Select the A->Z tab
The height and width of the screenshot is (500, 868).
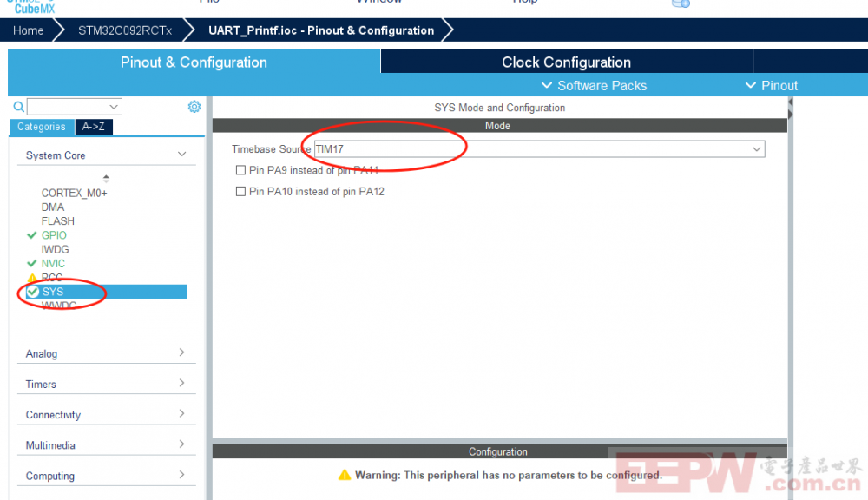pyautogui.click(x=94, y=127)
